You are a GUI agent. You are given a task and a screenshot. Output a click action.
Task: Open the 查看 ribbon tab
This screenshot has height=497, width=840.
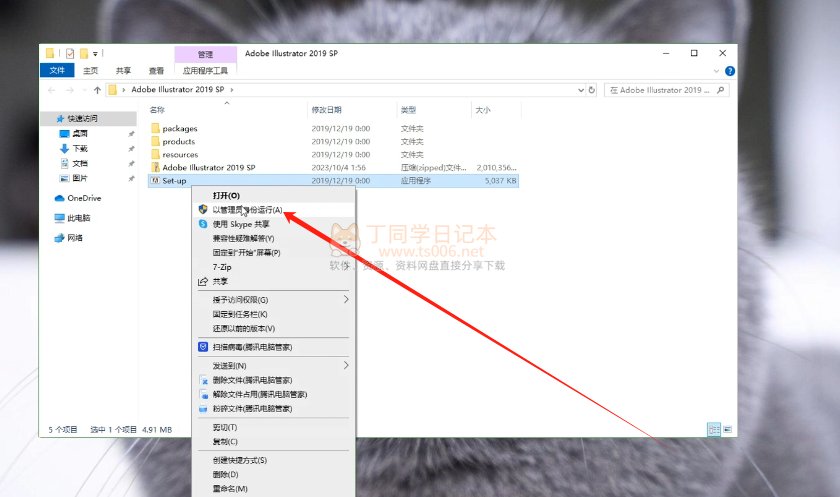pos(156,70)
